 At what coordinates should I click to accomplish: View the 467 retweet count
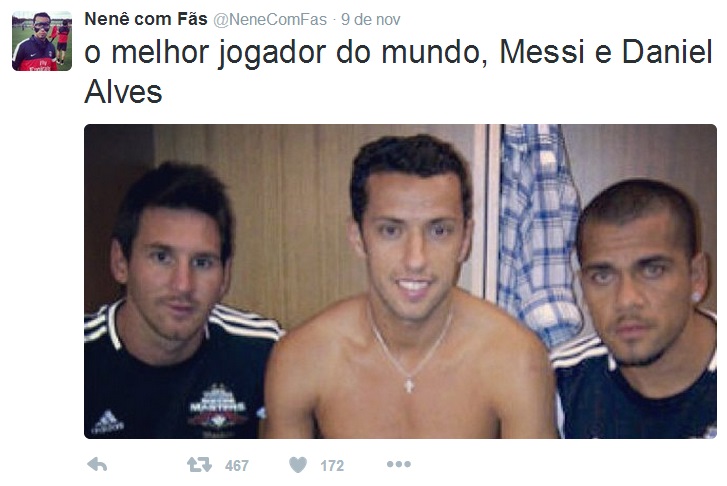click(x=237, y=465)
